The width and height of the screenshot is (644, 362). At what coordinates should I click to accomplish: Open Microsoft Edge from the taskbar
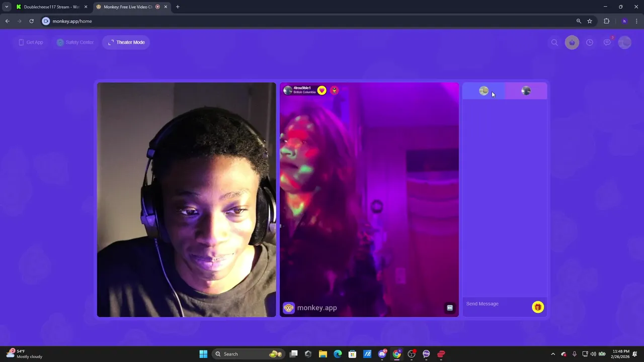[338, 354]
